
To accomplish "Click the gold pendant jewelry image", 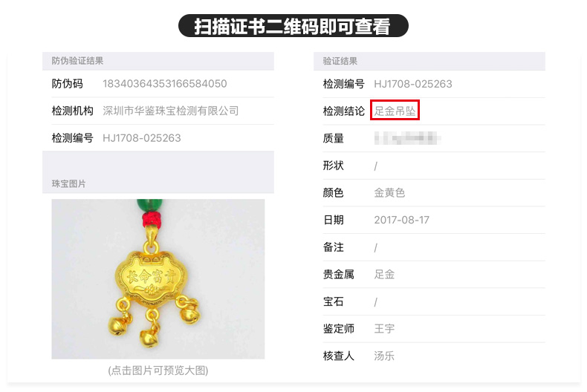I will 158,279.
